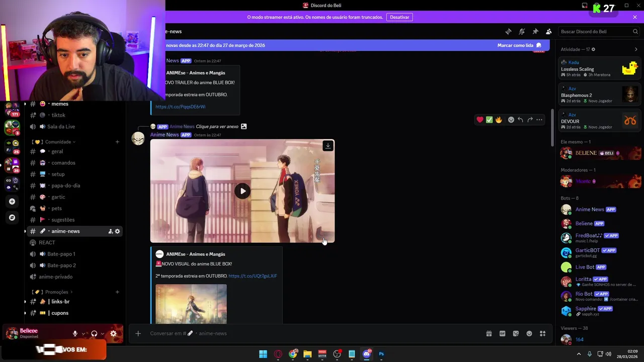React with the fire emoji
Image resolution: width=644 pixels, height=362 pixels.
[499, 120]
